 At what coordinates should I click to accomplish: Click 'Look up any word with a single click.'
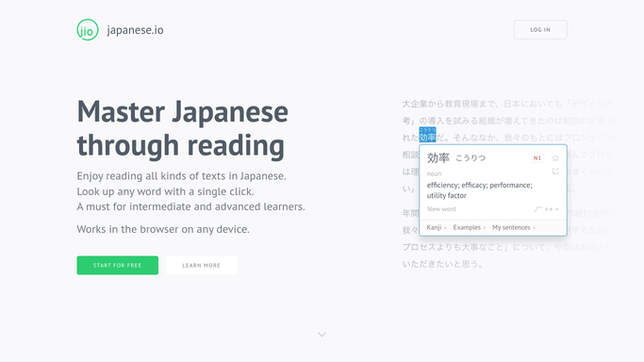[165, 191]
